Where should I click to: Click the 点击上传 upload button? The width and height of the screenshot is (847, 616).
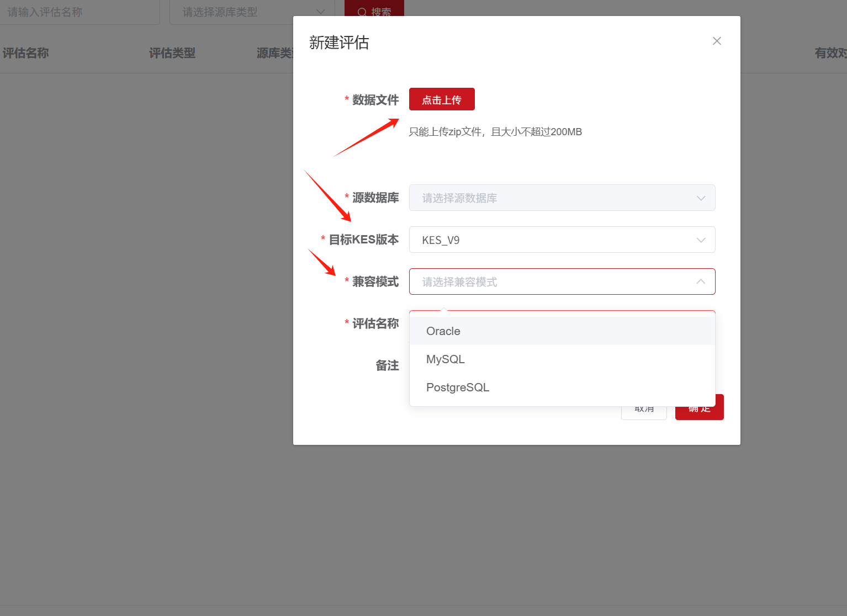pyautogui.click(x=442, y=99)
